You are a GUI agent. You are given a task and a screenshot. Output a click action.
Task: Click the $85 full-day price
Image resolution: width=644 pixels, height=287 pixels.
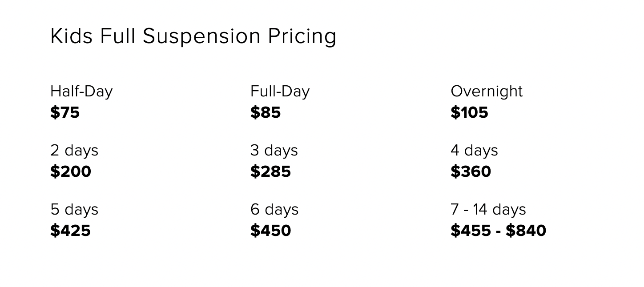pyautogui.click(x=266, y=112)
